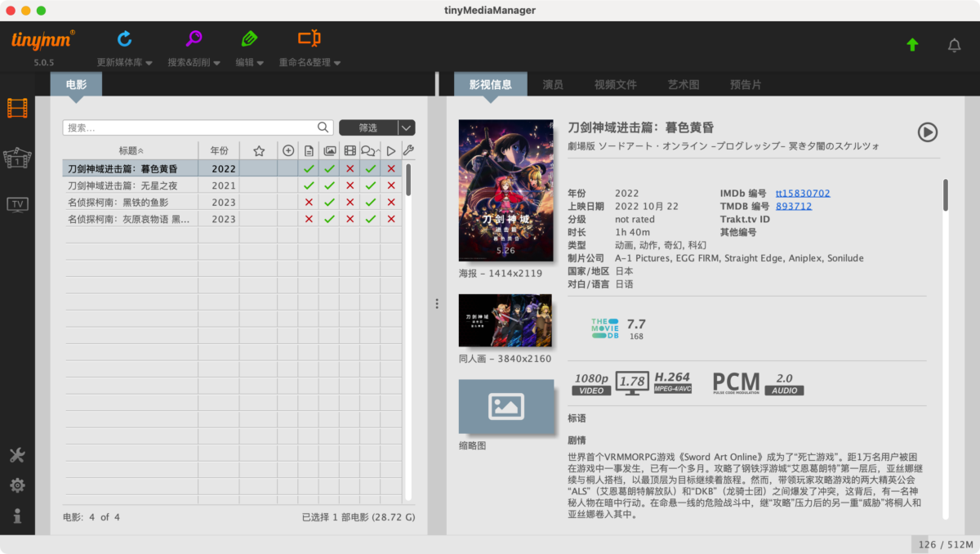Sort by the watched play-triangle column header
The width and height of the screenshot is (980, 554).
pos(391,150)
